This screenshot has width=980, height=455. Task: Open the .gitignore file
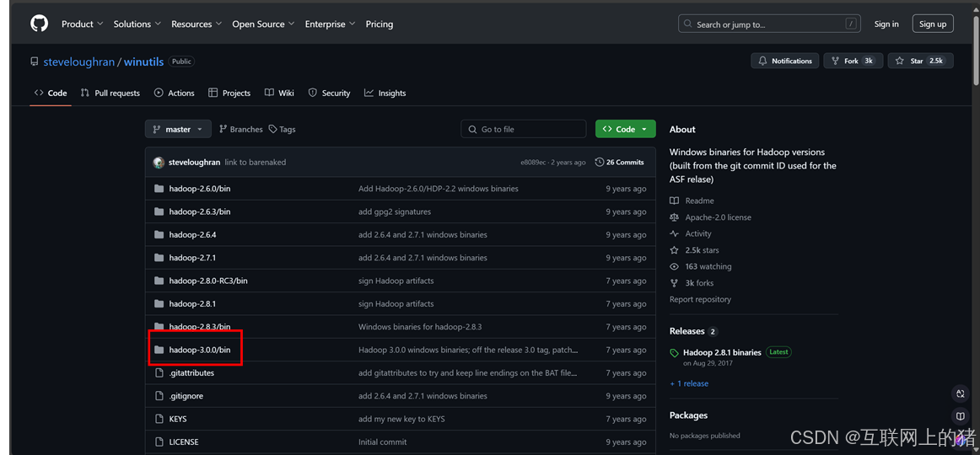(x=186, y=396)
